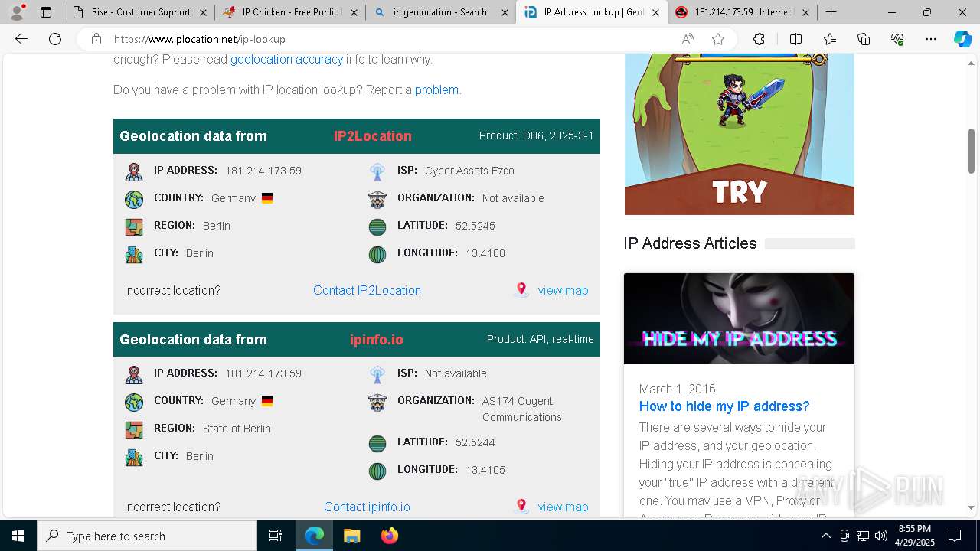Image resolution: width=980 pixels, height=551 pixels.
Task: Open Hide My IP Address article image
Action: tap(739, 318)
